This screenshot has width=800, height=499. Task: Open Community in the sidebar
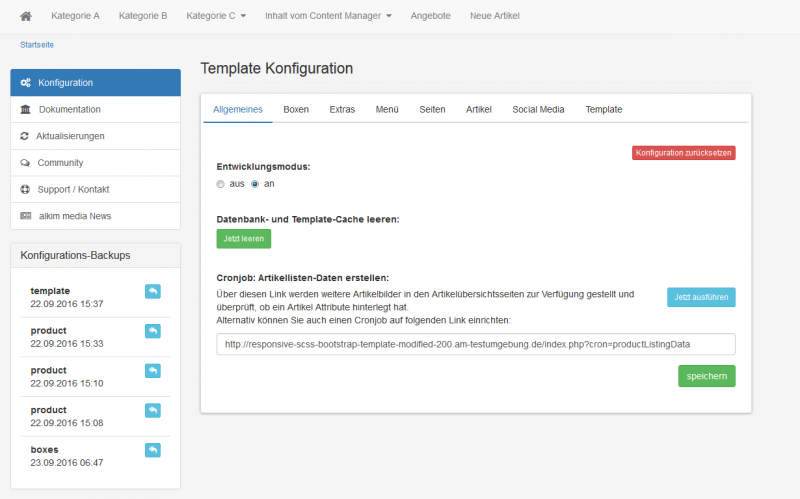[95, 163]
